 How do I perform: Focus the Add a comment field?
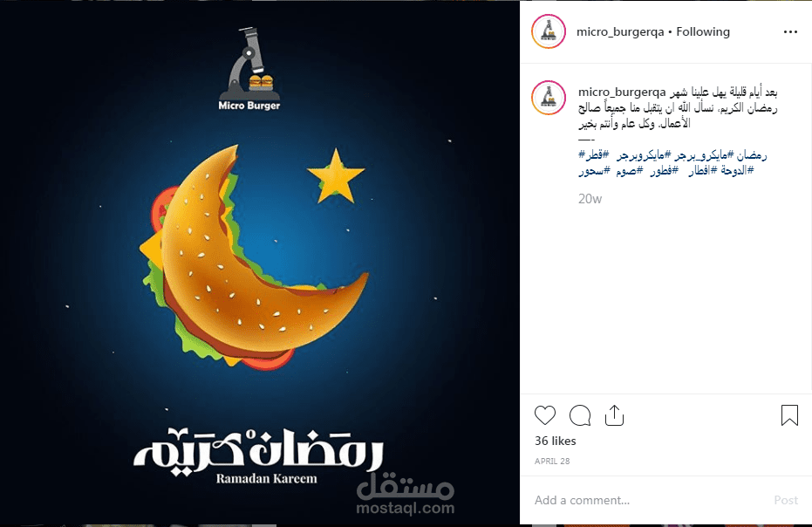click(x=647, y=500)
